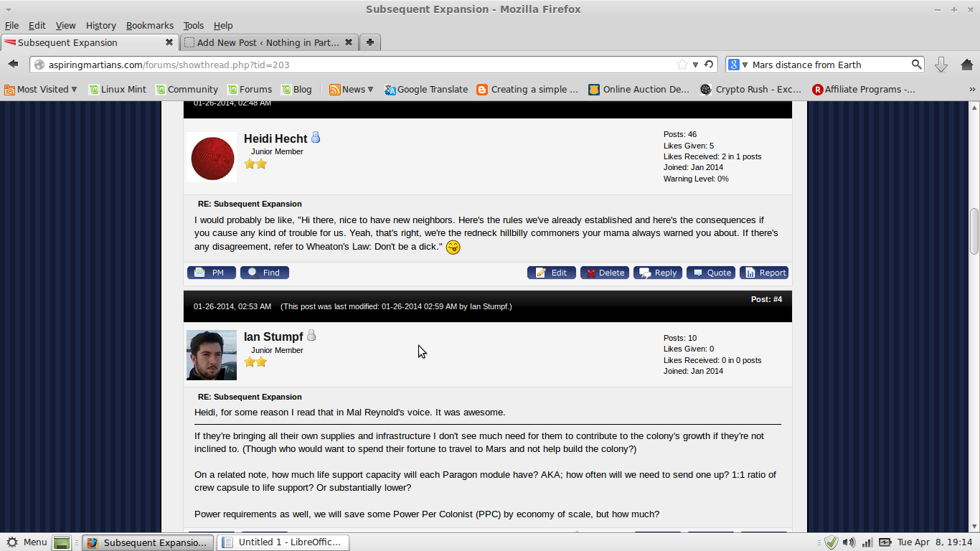This screenshot has height=551, width=980.
Task: Open the downloads arrow icon
Action: tap(941, 65)
